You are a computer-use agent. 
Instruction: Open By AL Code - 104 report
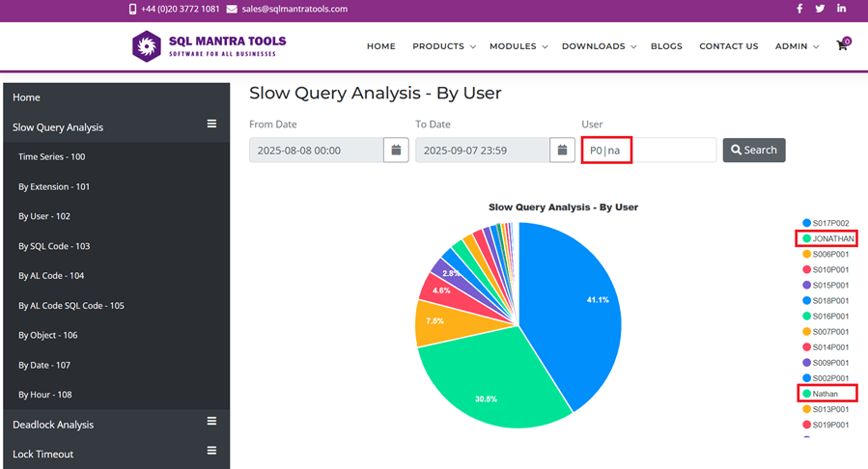[51, 276]
